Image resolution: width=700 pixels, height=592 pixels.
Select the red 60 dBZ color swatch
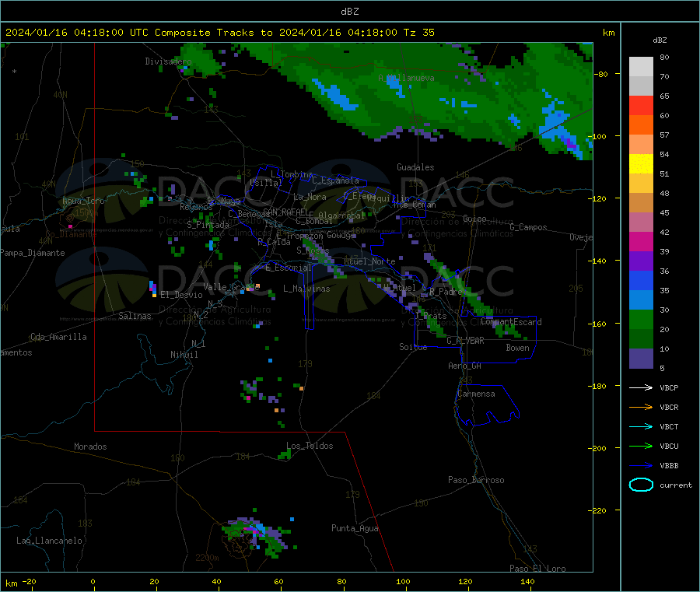(641, 105)
